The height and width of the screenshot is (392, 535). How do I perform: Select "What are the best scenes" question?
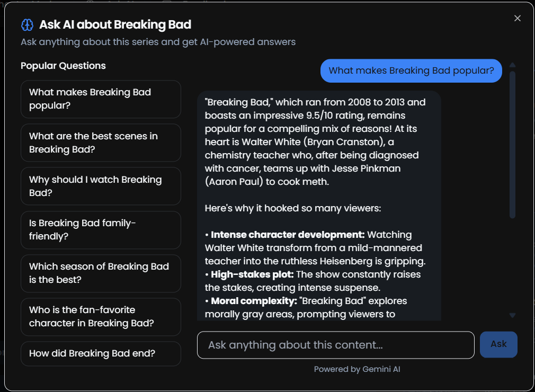pos(101,142)
